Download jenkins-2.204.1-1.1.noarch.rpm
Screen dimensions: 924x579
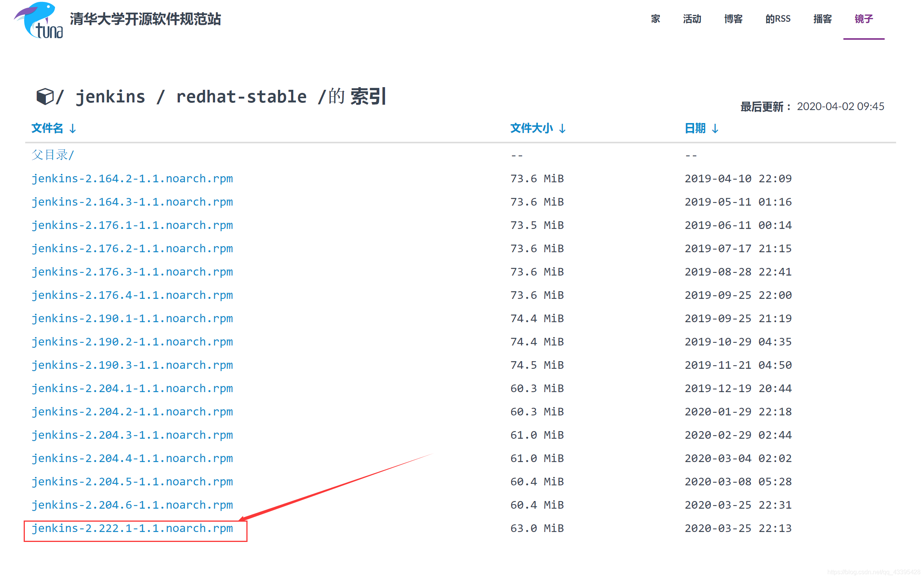coord(132,389)
